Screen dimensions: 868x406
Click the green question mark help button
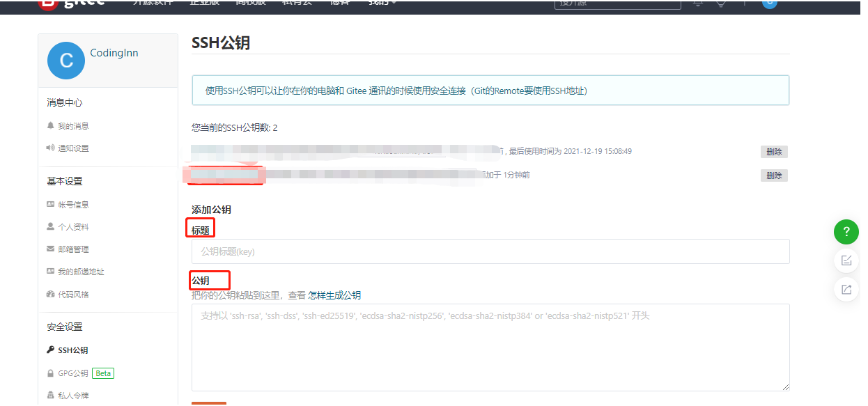(846, 232)
